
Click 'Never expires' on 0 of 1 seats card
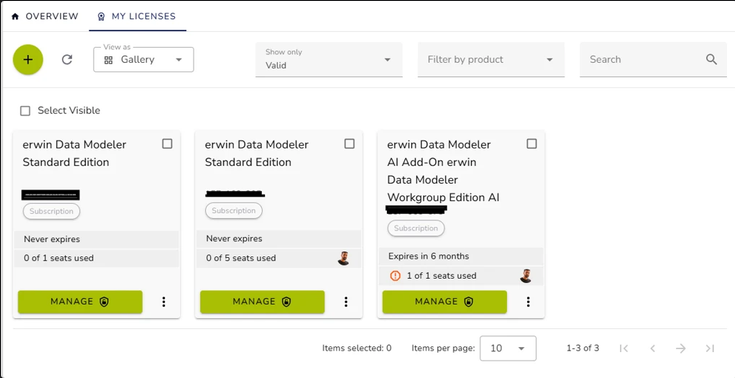coord(52,239)
